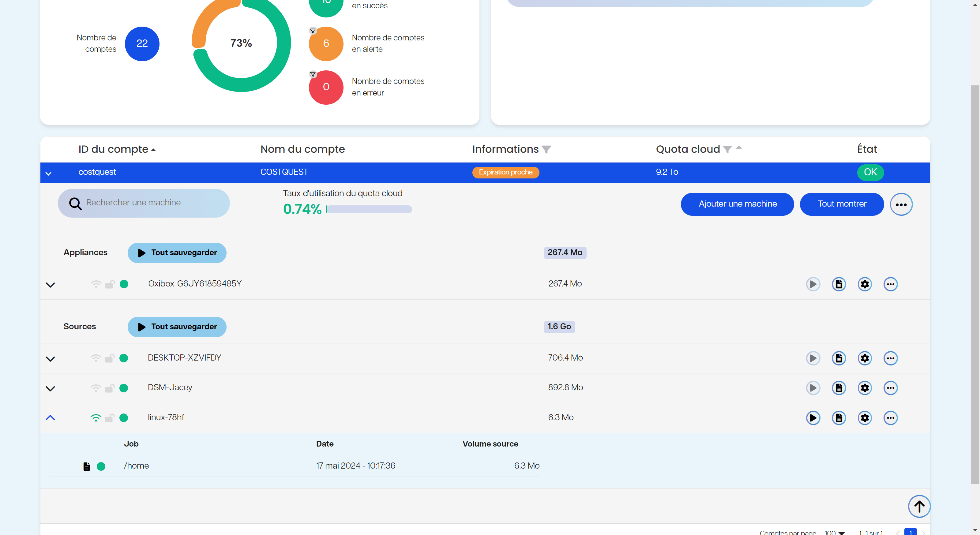Click the search magnifier icon
Image resolution: width=980 pixels, height=535 pixels.
75,204
